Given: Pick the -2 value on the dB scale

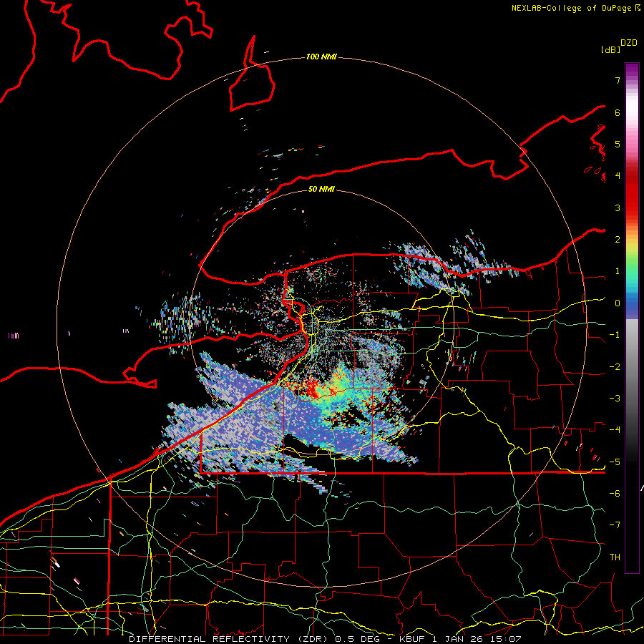Looking at the screenshot, I should point(615,367).
